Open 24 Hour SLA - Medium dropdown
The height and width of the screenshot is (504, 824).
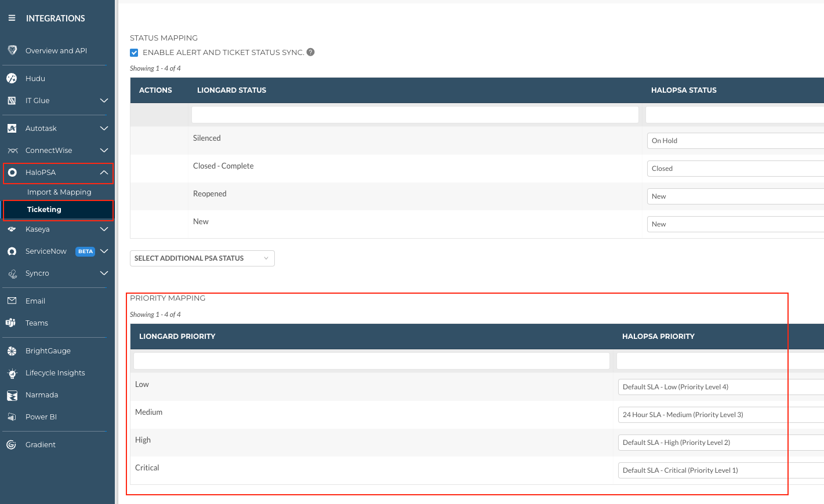click(x=721, y=415)
